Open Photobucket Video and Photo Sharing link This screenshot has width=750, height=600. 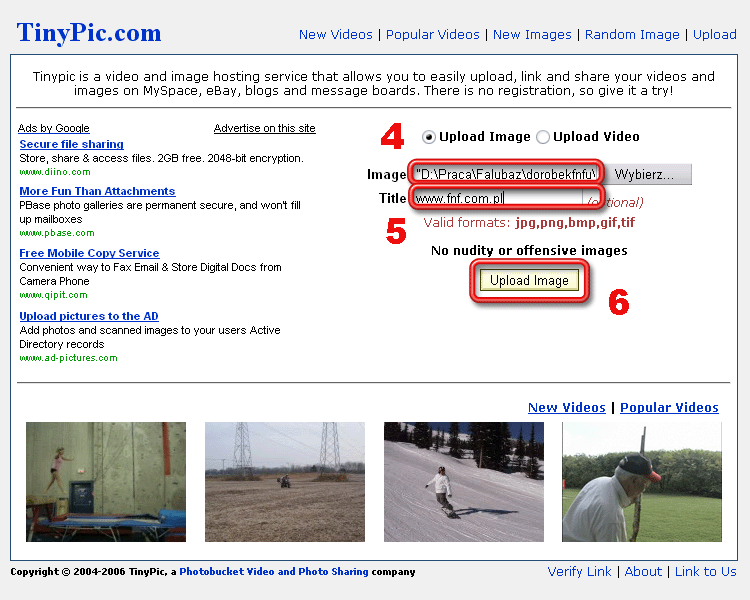[274, 572]
